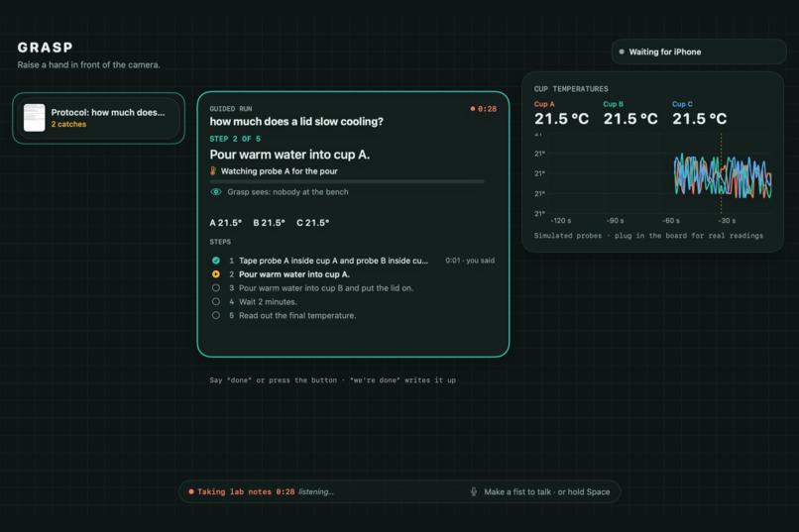
Task: Click the Cup A legend label
Action: point(544,104)
